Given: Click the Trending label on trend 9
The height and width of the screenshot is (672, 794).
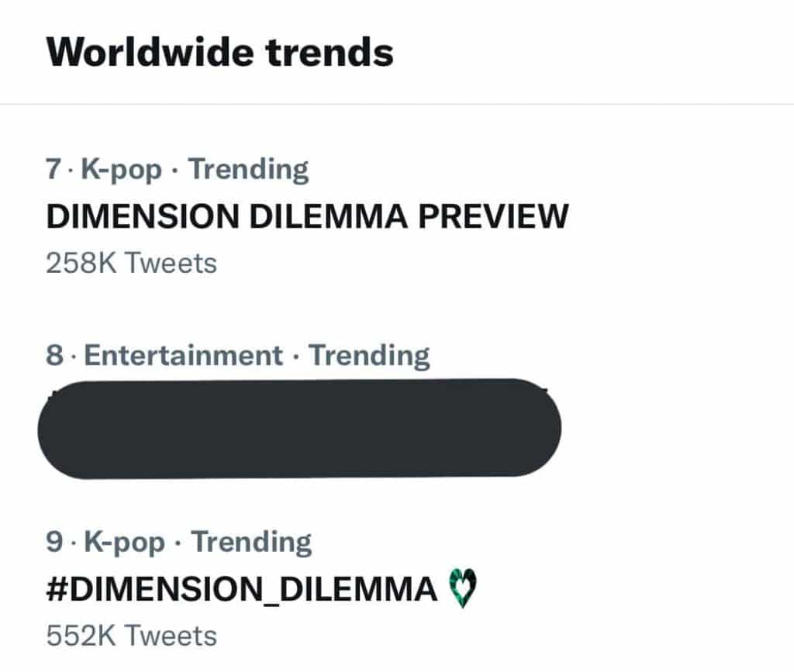Looking at the screenshot, I should point(251,542).
